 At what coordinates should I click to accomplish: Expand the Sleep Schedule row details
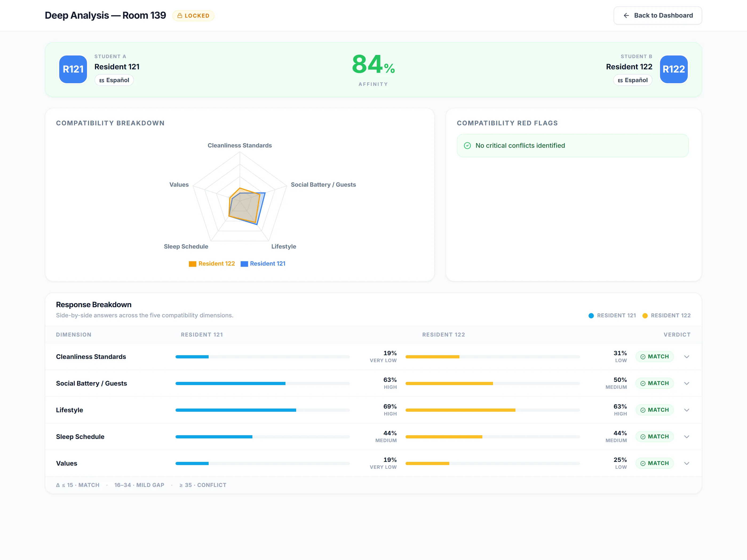coord(686,437)
